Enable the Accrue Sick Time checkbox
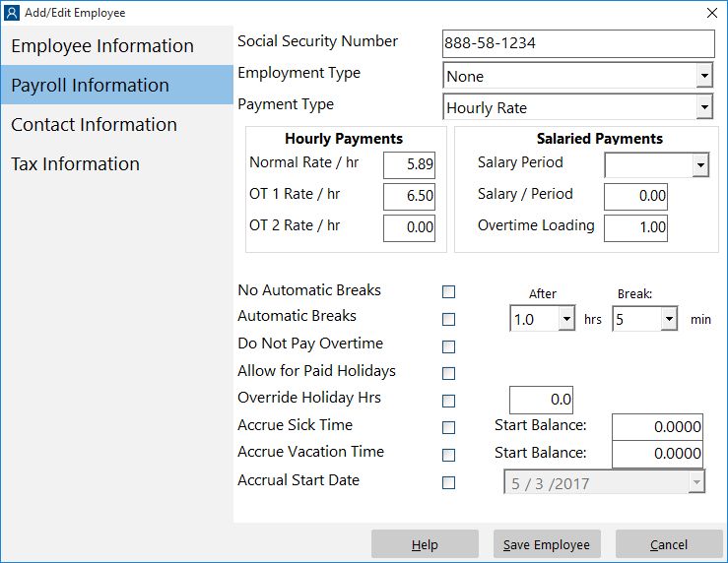The height and width of the screenshot is (563, 728). click(448, 427)
